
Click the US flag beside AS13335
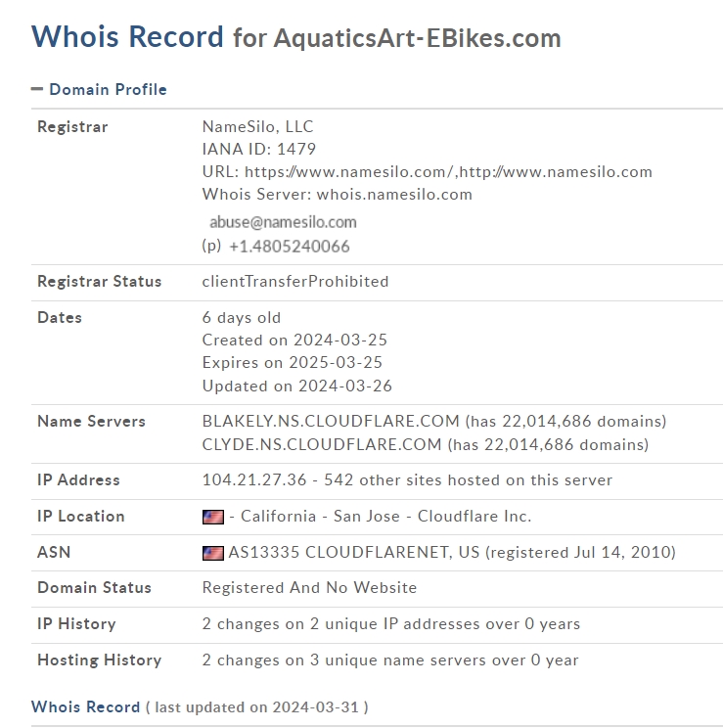tap(213, 553)
